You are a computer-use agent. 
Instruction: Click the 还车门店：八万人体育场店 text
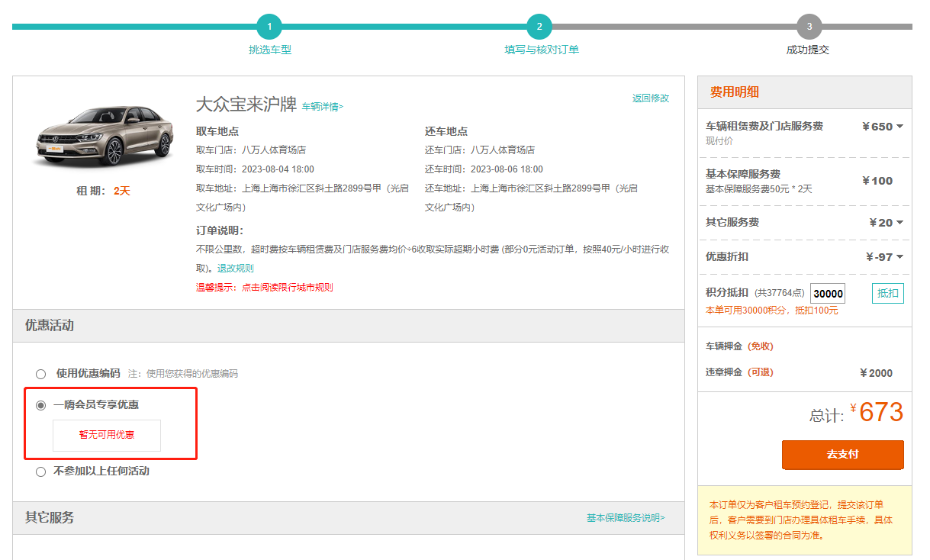(480, 150)
